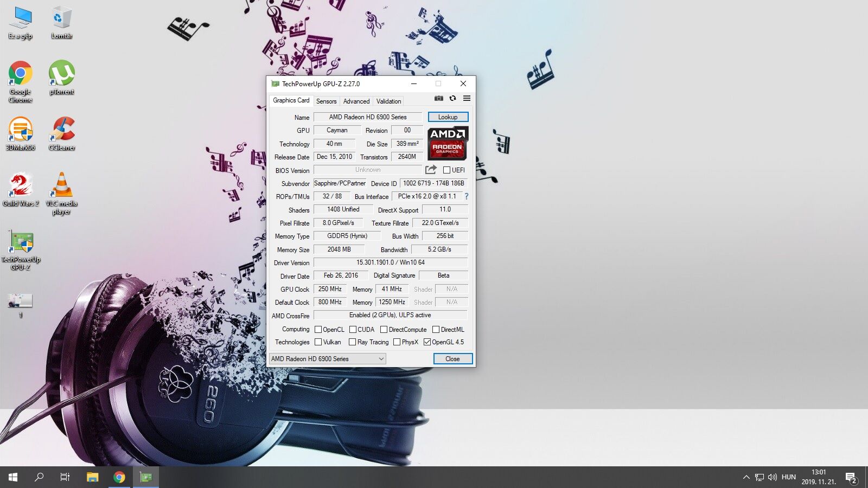Open the Windows Start menu

pyautogui.click(x=13, y=477)
